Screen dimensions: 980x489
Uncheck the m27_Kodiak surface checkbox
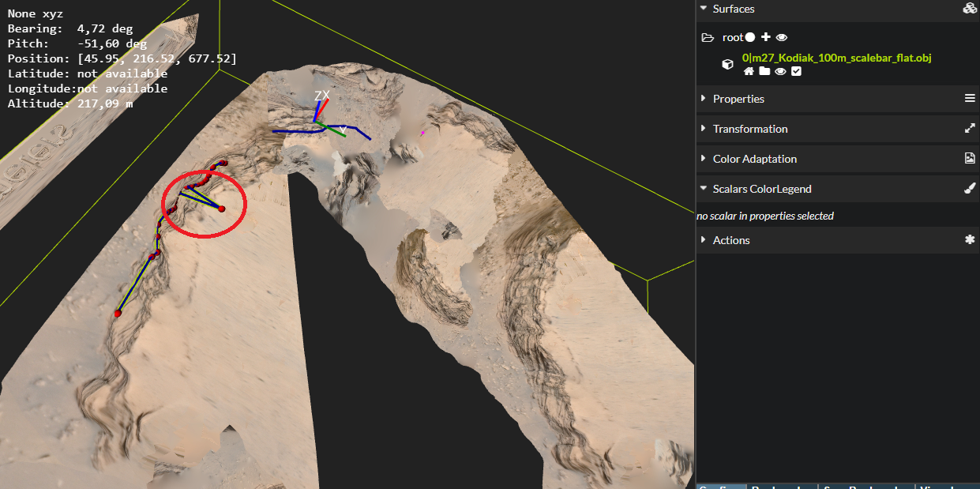coord(796,71)
